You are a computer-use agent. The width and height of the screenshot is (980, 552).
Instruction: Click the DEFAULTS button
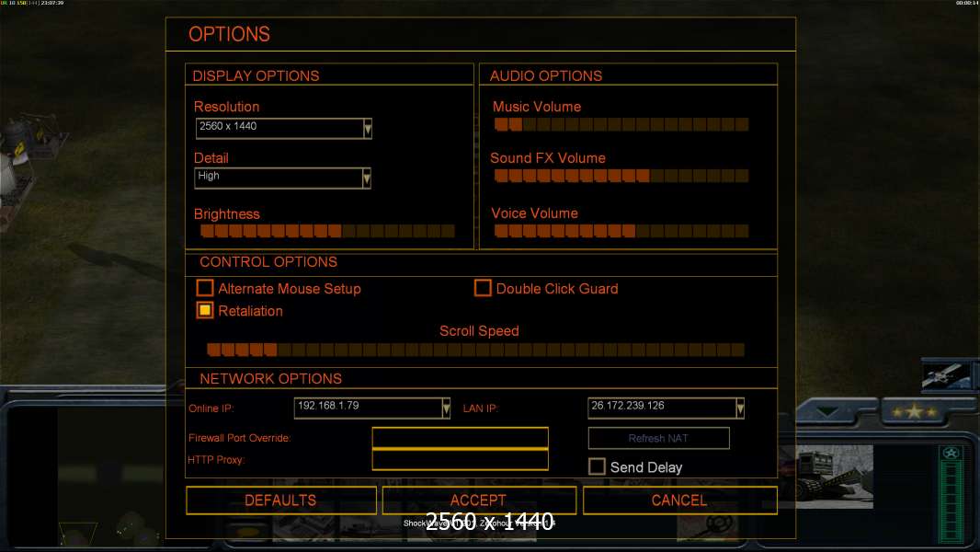click(281, 500)
